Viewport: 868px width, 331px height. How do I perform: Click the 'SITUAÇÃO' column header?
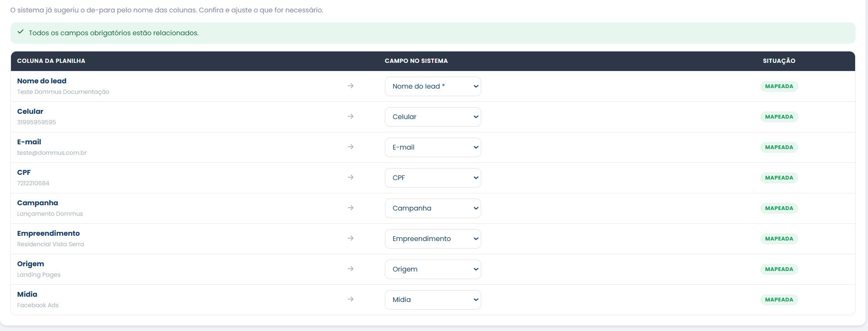tap(779, 61)
